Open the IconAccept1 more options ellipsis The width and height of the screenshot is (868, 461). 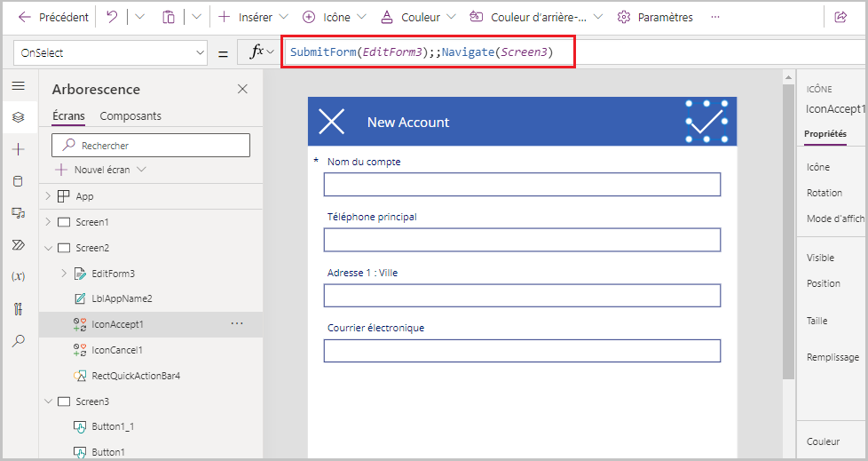(x=237, y=323)
